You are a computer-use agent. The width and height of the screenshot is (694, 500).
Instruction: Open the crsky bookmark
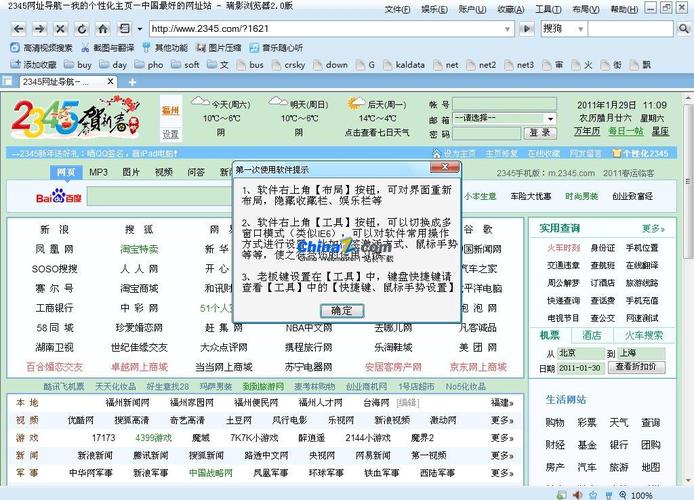(289, 65)
